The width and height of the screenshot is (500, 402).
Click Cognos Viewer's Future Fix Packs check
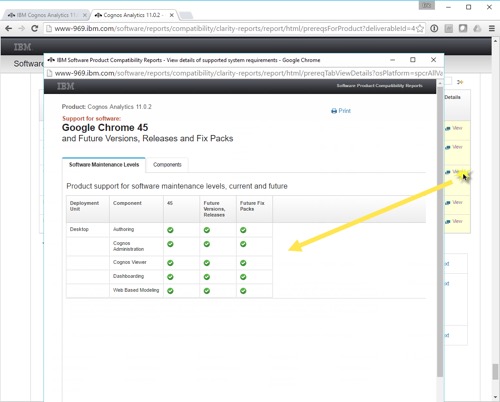click(243, 263)
